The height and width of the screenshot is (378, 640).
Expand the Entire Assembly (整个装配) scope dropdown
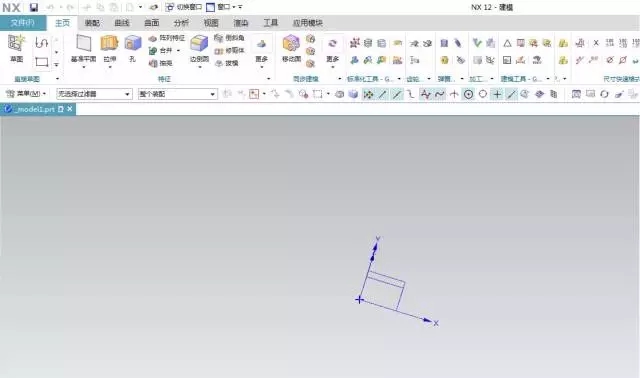(x=178, y=94)
